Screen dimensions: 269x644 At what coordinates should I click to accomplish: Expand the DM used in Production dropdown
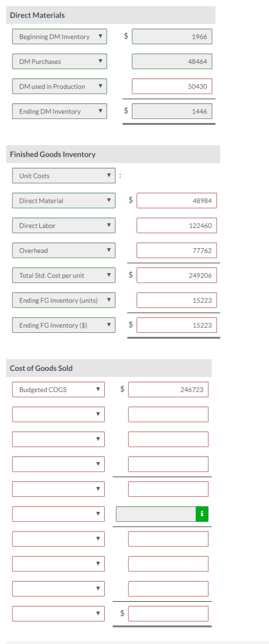tap(60, 87)
